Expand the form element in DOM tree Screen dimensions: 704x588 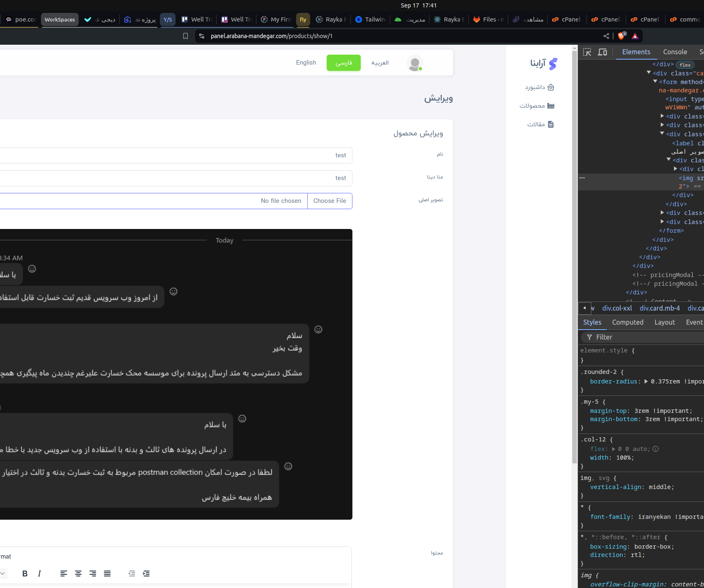point(655,82)
